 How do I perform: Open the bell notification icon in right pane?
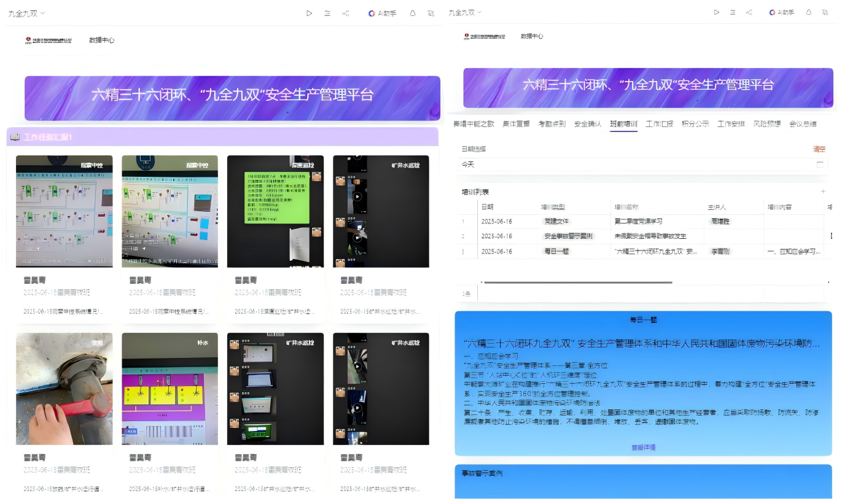pyautogui.click(x=809, y=12)
